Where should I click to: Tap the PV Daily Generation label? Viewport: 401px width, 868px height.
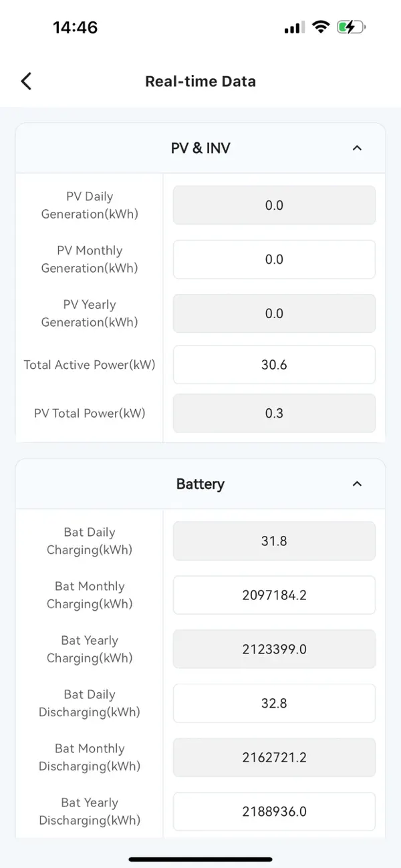pos(90,205)
